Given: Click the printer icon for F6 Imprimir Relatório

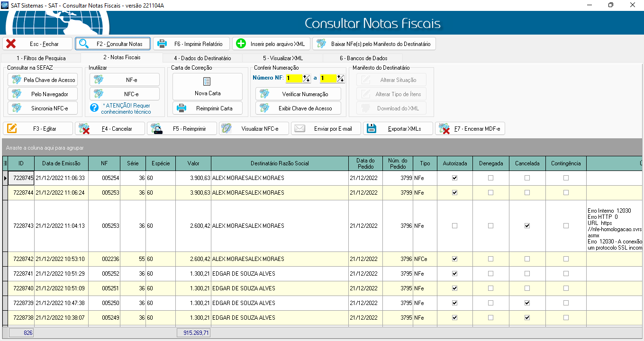Looking at the screenshot, I should (162, 44).
